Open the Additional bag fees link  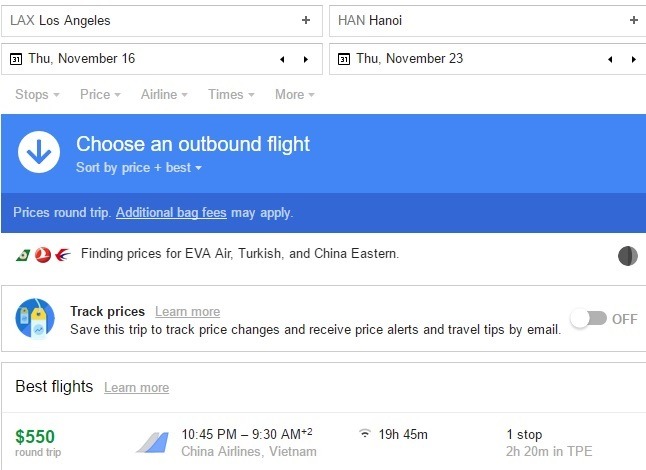(x=171, y=213)
